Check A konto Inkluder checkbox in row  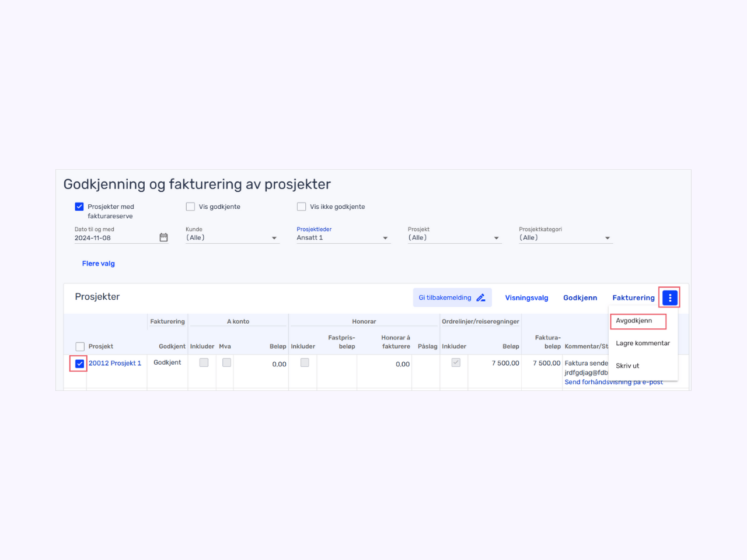[204, 363]
